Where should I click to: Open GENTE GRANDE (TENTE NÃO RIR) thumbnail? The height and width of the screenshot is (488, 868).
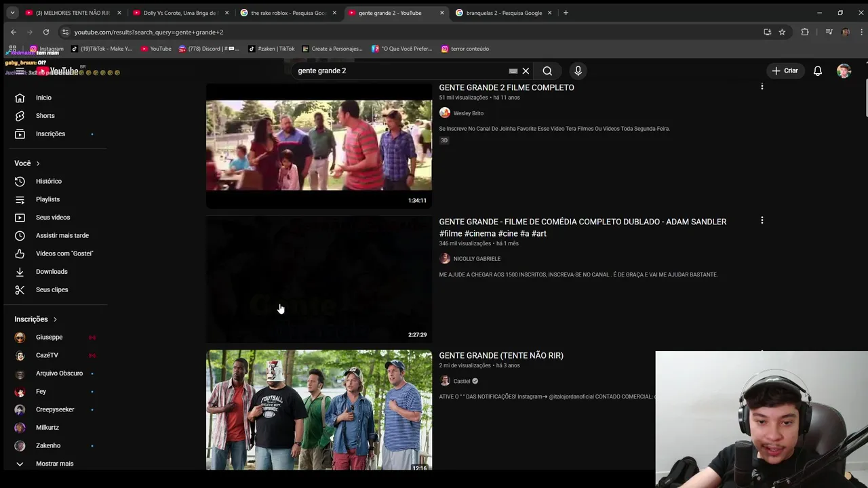click(319, 410)
